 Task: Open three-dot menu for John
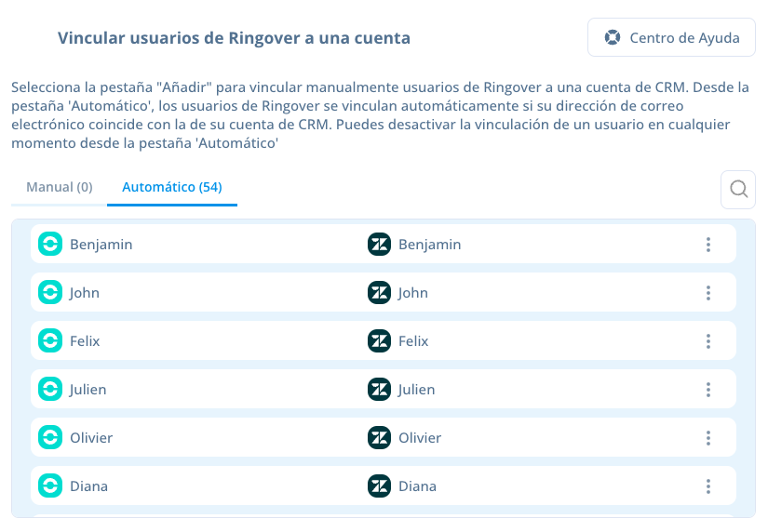click(708, 293)
